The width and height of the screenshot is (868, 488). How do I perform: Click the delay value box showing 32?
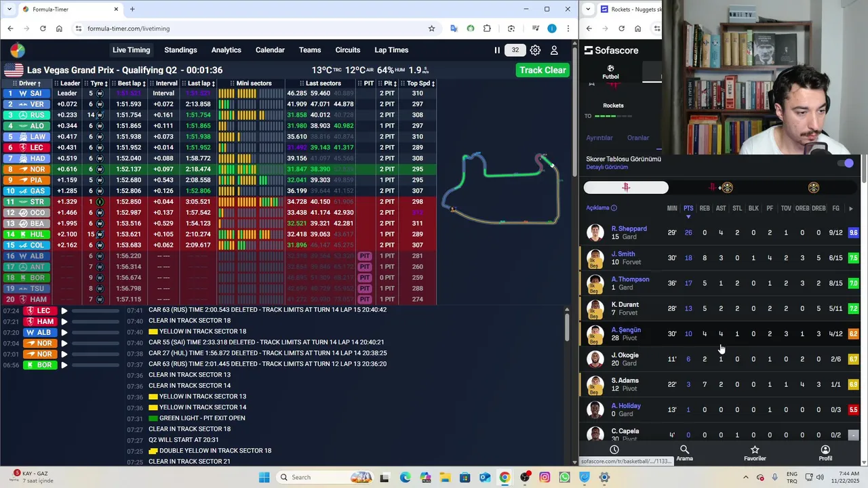pyautogui.click(x=515, y=50)
